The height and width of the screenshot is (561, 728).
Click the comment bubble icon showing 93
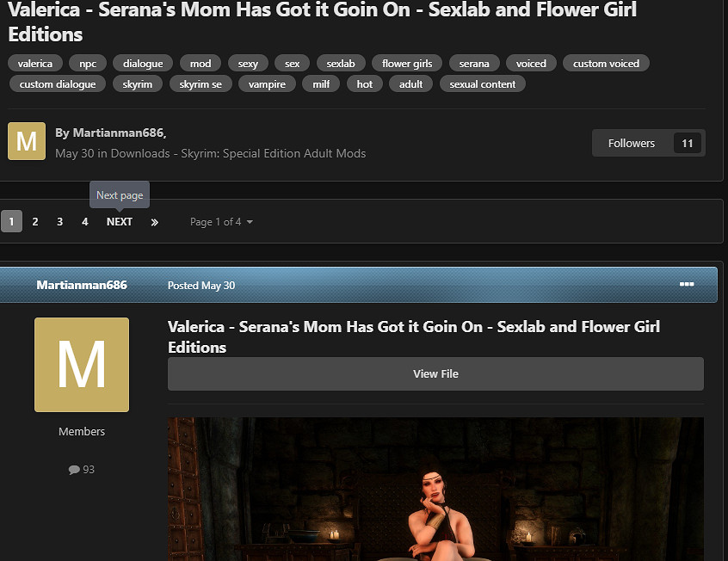point(74,470)
